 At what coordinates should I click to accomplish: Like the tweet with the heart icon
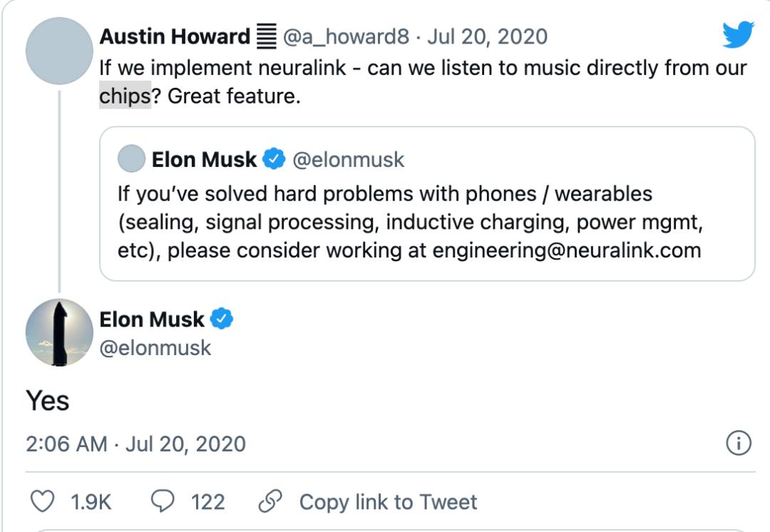click(x=43, y=502)
